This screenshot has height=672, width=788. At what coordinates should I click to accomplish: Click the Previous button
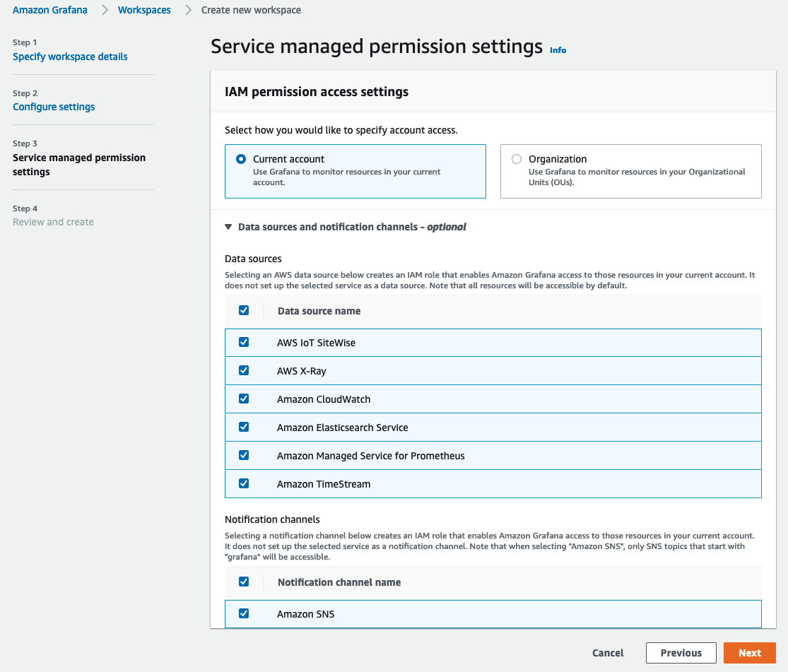(x=681, y=653)
